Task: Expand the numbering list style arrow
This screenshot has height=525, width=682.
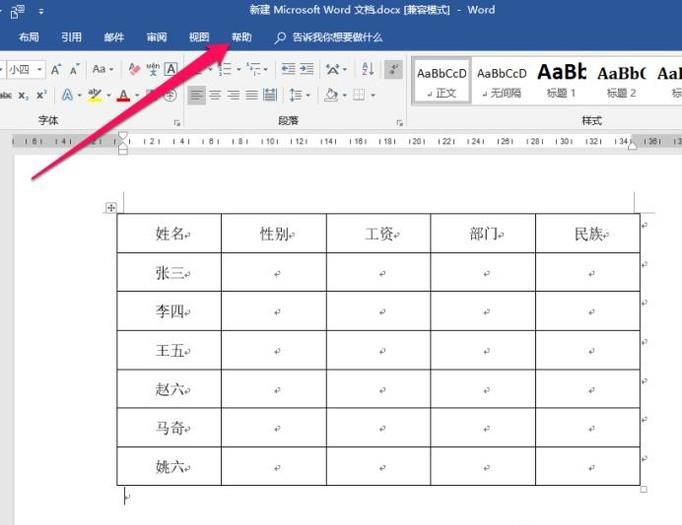Action: pyautogui.click(x=239, y=70)
